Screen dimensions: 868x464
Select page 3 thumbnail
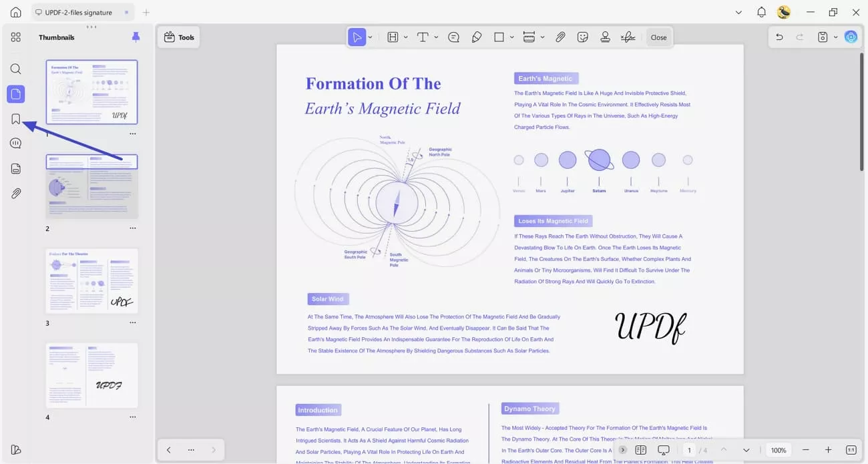(91, 280)
